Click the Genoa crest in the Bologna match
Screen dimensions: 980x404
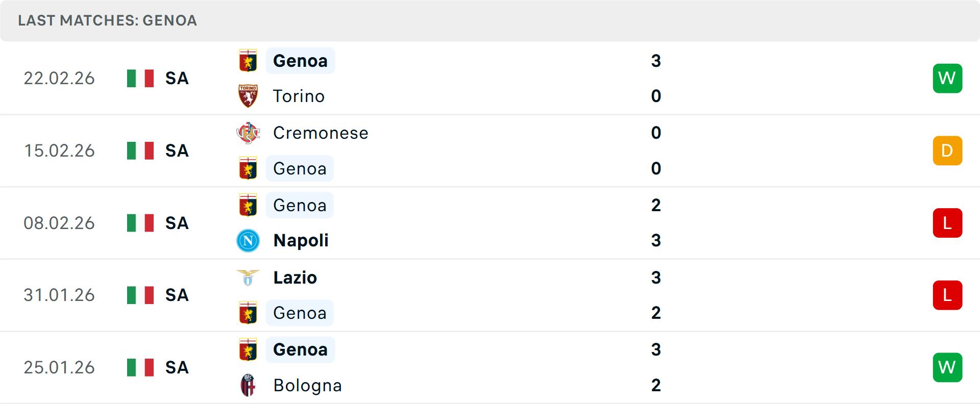coord(248,349)
